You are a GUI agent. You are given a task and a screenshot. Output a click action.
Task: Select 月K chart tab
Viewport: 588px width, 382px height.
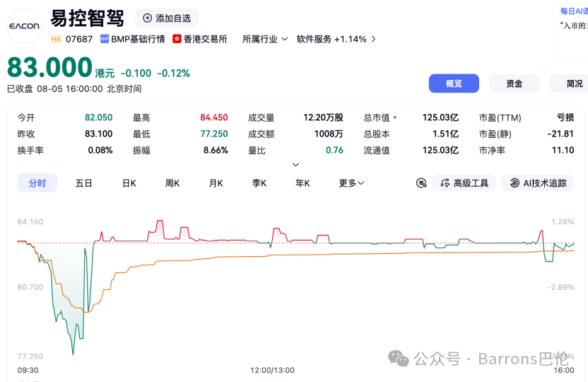pos(216,183)
